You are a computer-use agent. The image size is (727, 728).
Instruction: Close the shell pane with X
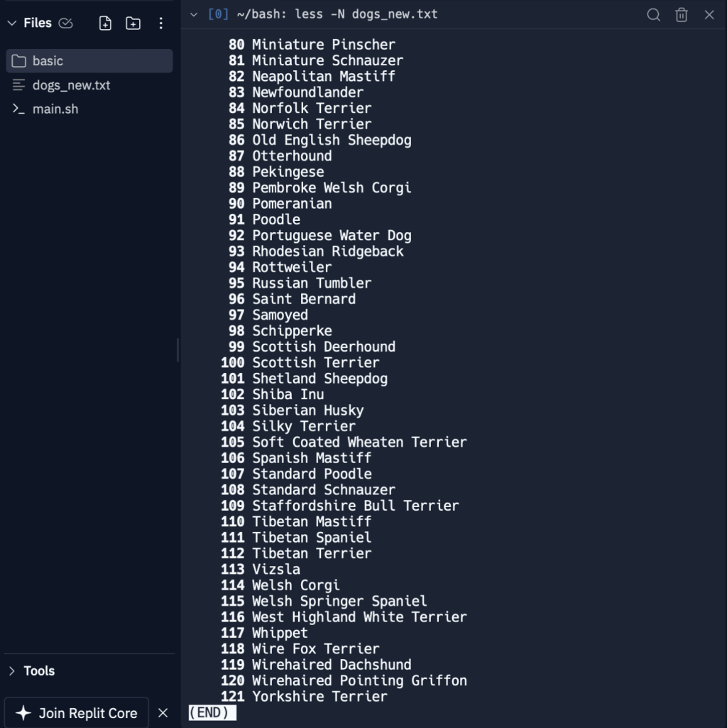click(x=709, y=15)
